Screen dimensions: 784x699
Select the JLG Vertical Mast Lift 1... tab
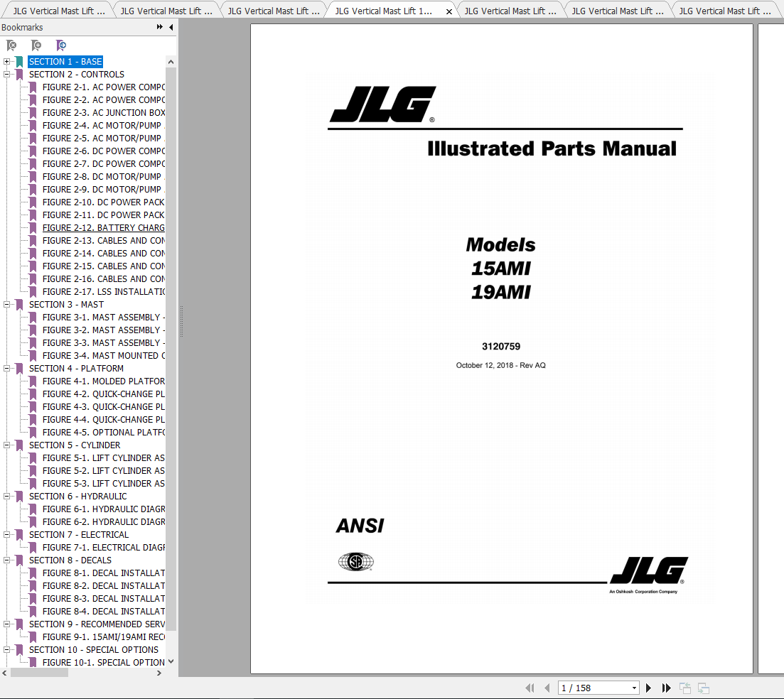click(384, 11)
